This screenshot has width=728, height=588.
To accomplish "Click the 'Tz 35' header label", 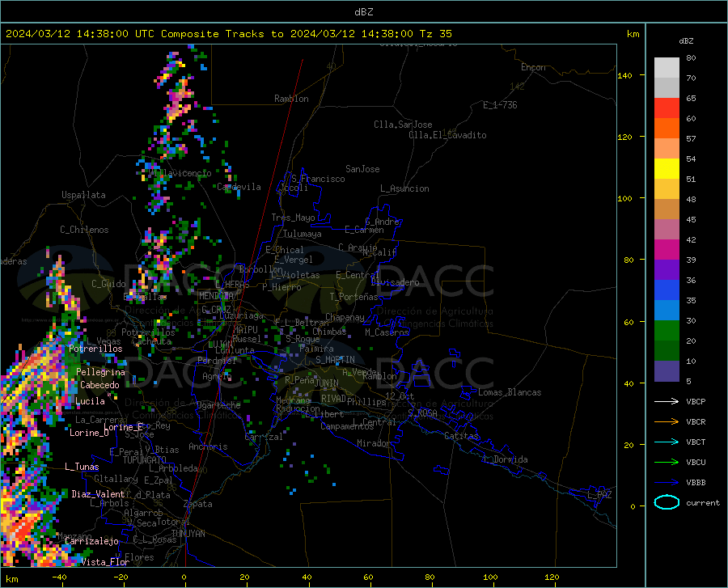I will pos(435,34).
